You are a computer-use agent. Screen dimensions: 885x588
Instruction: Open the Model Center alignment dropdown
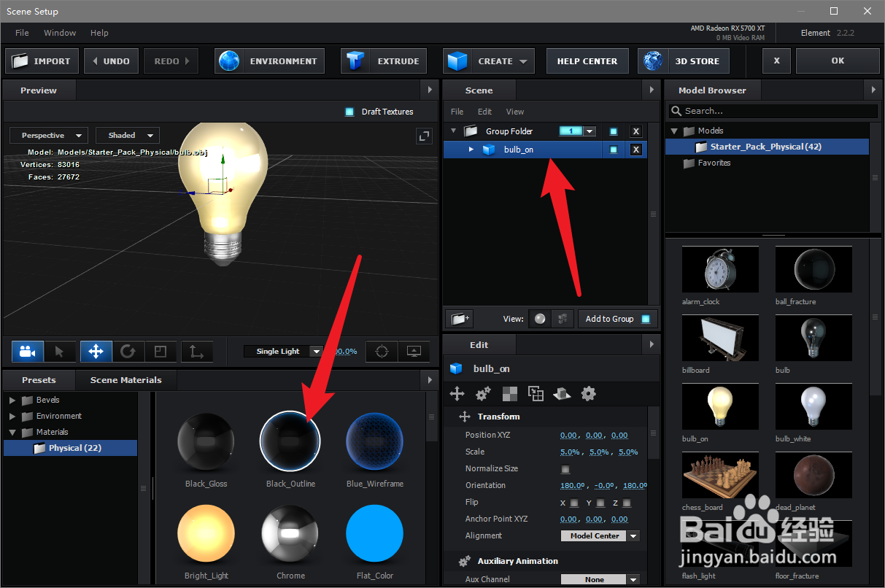600,535
